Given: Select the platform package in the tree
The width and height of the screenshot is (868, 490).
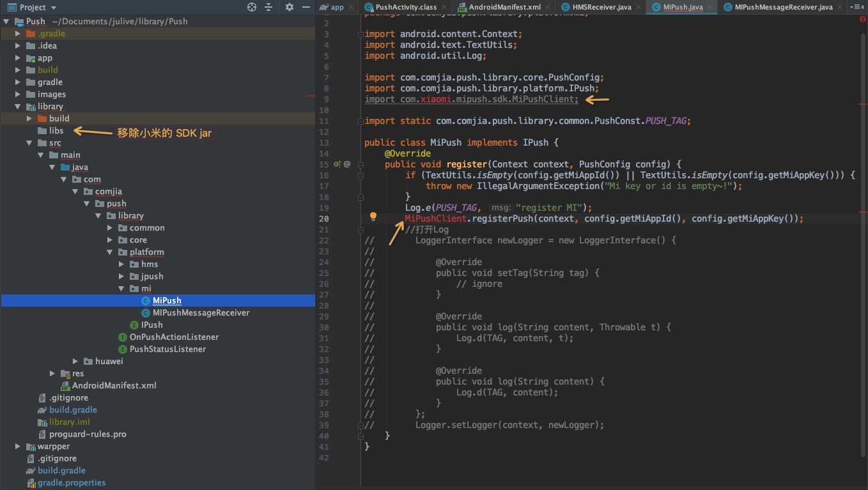Looking at the screenshot, I should (x=141, y=252).
